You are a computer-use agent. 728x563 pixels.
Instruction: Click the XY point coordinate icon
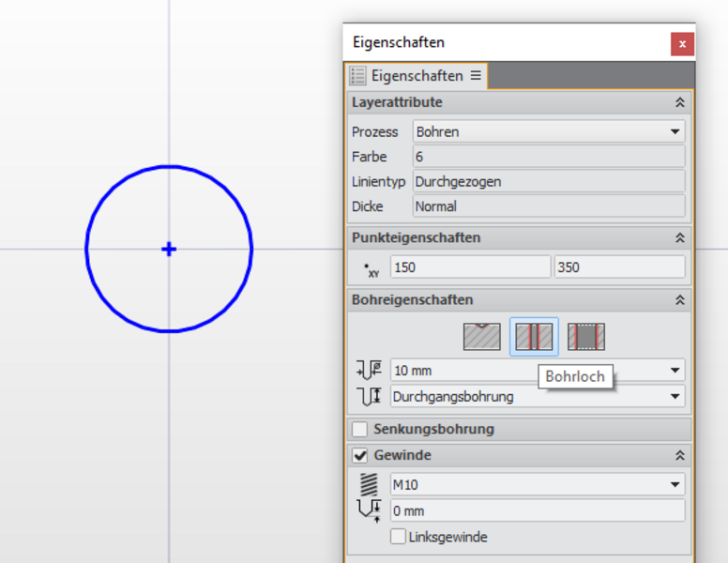pos(372,270)
